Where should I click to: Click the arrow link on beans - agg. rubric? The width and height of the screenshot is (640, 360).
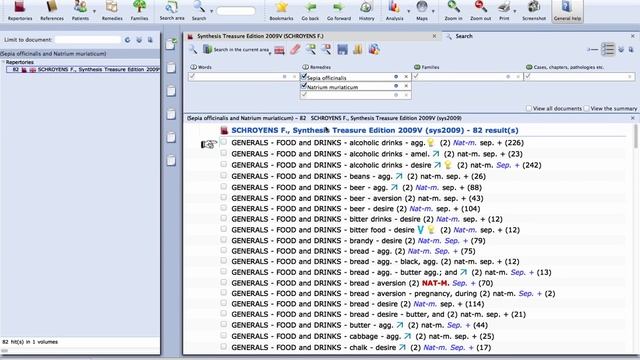tap(399, 176)
